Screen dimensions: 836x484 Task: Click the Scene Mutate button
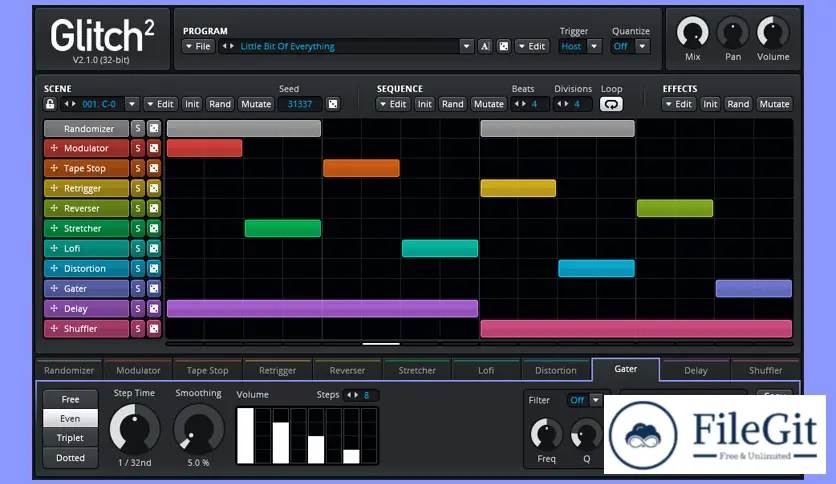[256, 104]
